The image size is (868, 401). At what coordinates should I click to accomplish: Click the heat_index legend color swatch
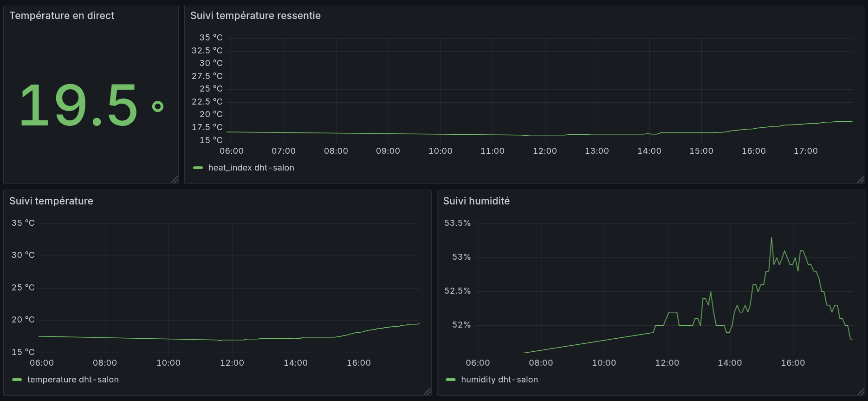[198, 168]
